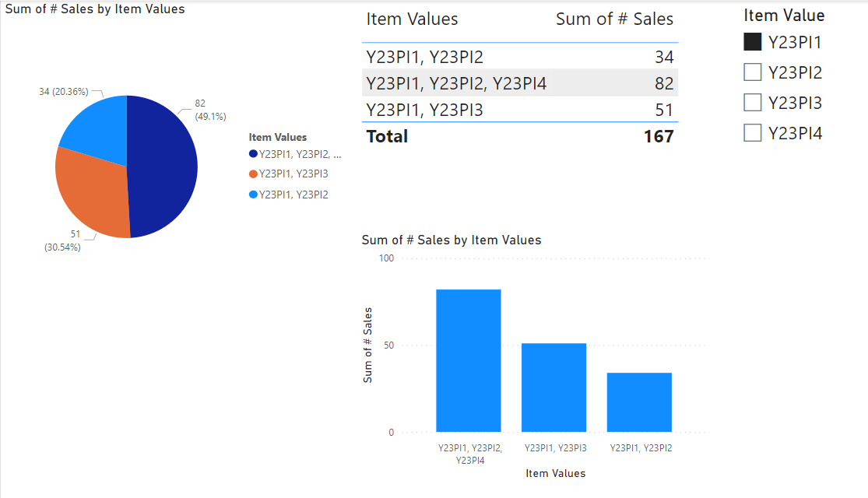Enable the Y23PI3 slicer checkbox
This screenshot has height=498, width=868.
(752, 103)
